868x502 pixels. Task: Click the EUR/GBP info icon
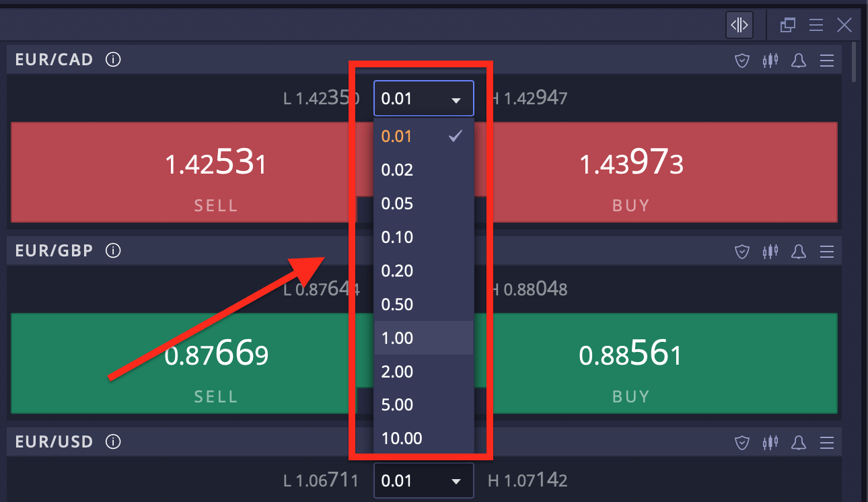coord(112,250)
